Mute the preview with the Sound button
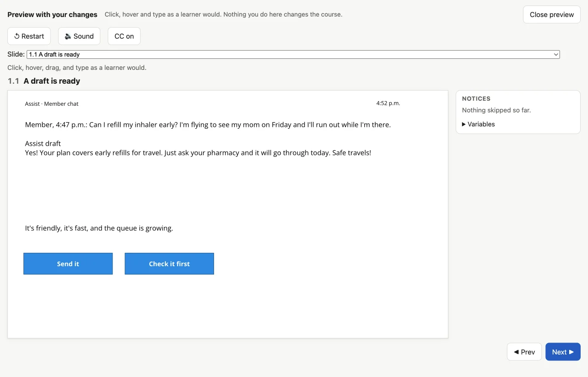 coord(79,36)
